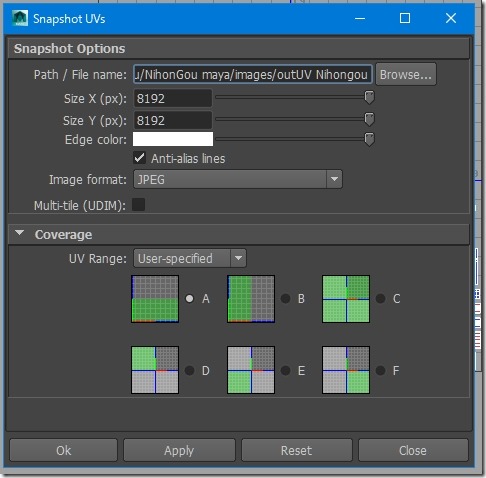Screen dimensions: 486x478
Task: Maximize the Snapshot UVs window
Action: click(x=405, y=18)
